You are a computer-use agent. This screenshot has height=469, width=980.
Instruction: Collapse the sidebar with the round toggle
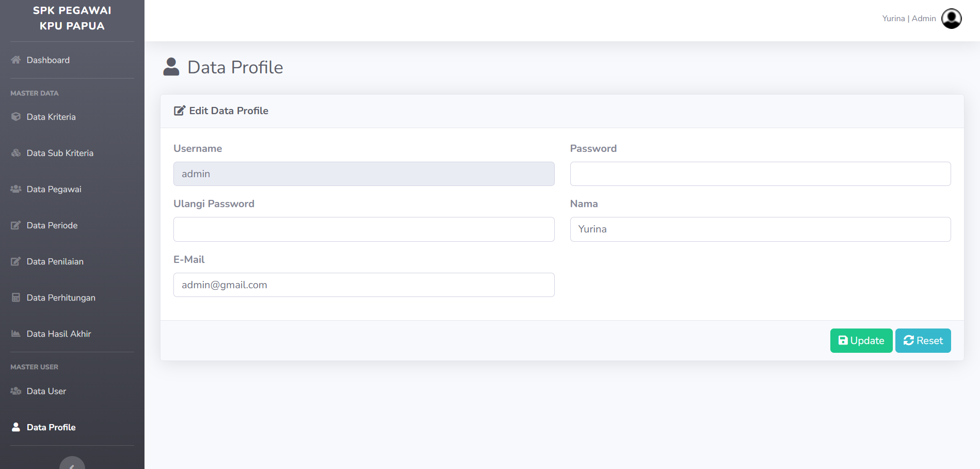[x=72, y=463]
